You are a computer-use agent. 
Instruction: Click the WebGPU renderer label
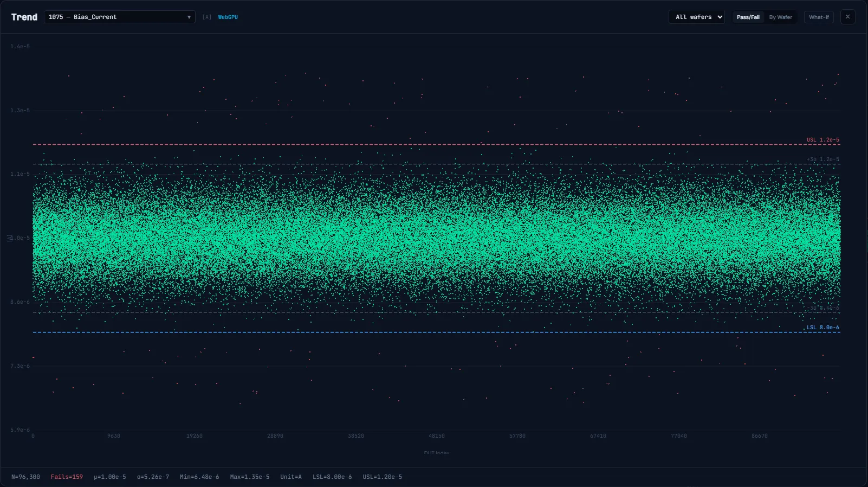(x=228, y=17)
